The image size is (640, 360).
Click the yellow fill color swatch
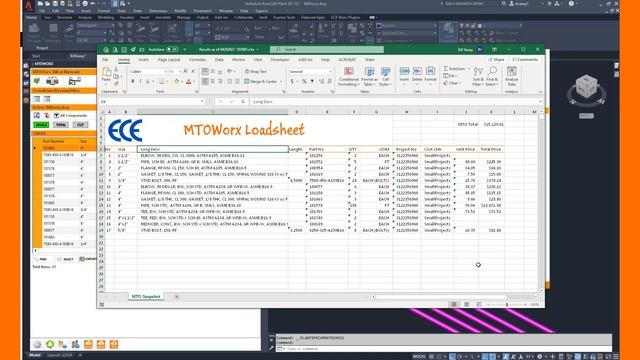point(176,82)
